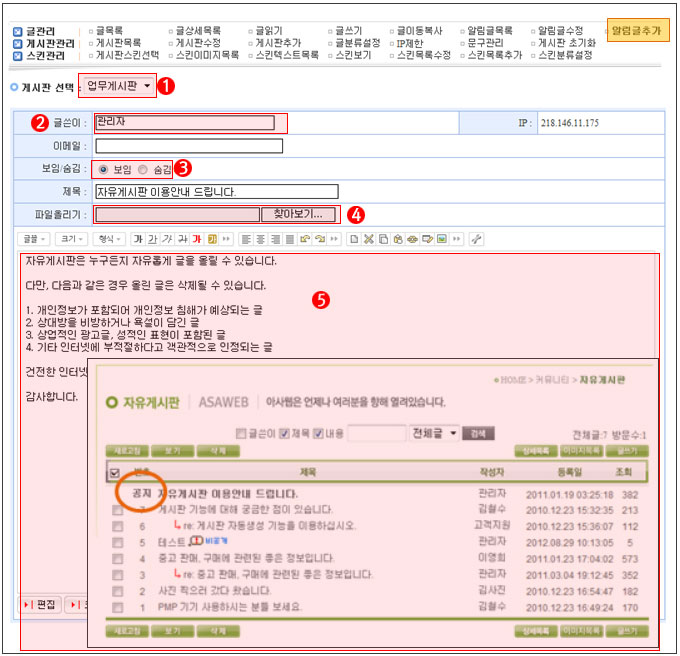The image size is (680, 656).
Task: Toggle the 글쓴이 search checkbox
Action: [x=239, y=434]
